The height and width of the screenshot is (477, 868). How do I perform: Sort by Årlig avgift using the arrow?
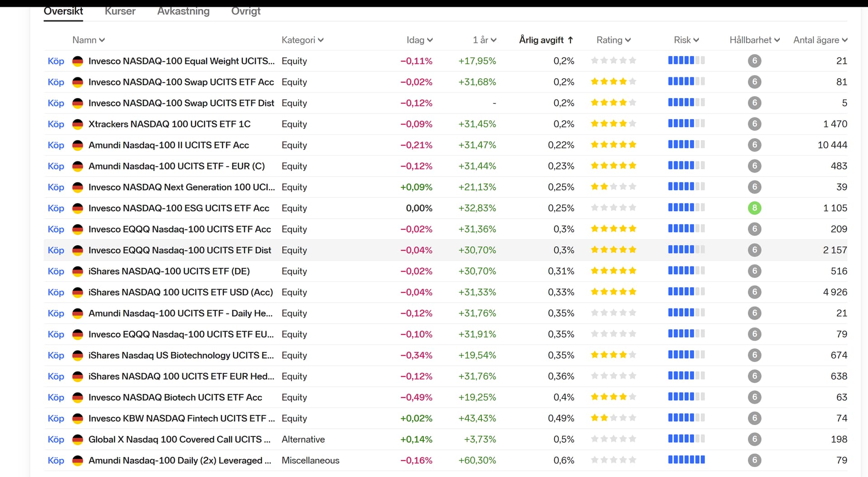pyautogui.click(x=571, y=40)
